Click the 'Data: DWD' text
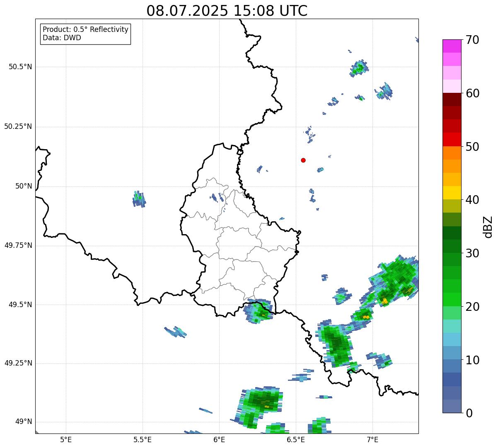This screenshot has width=498, height=448. [62, 38]
